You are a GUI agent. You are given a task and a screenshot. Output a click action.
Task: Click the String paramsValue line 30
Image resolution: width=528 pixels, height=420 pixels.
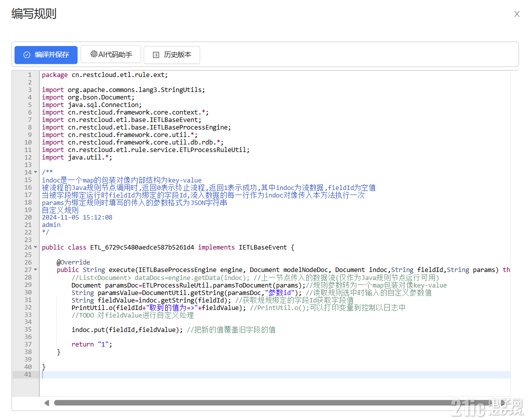pyautogui.click(x=187, y=293)
